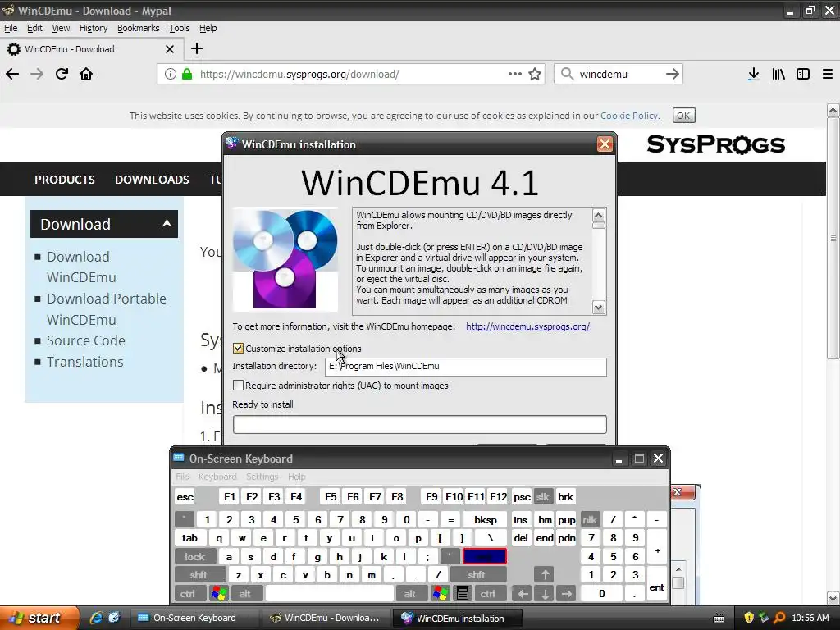Click the magnifier tray icon

pos(779,618)
